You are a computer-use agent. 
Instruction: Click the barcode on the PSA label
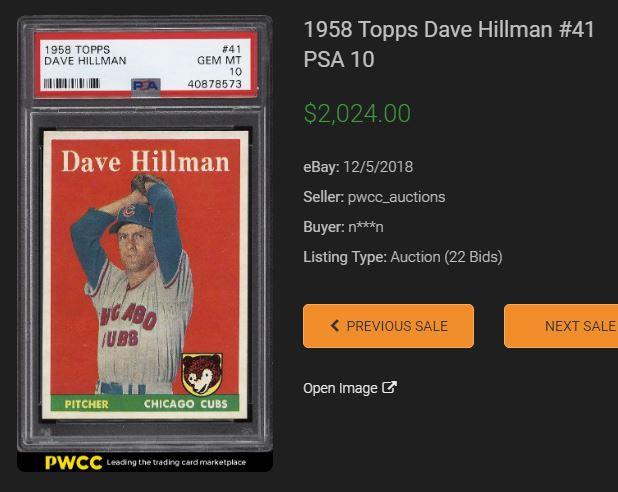pos(72,83)
